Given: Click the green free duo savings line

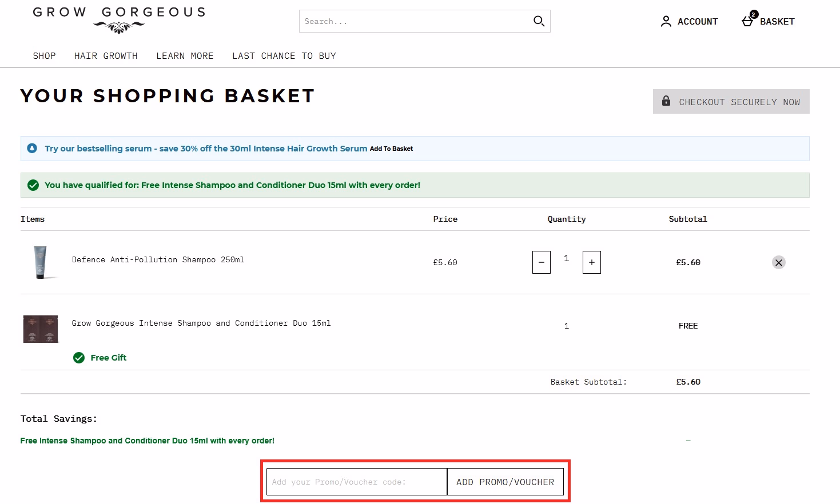Looking at the screenshot, I should pyautogui.click(x=148, y=441).
